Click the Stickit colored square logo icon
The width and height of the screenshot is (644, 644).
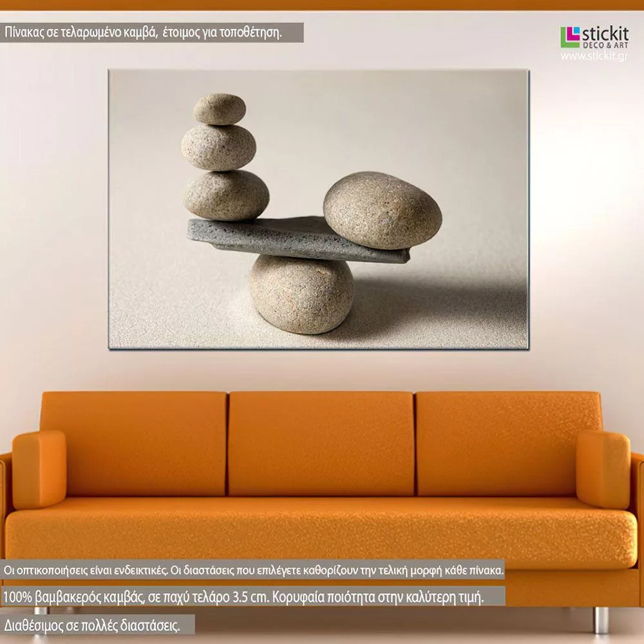click(570, 37)
